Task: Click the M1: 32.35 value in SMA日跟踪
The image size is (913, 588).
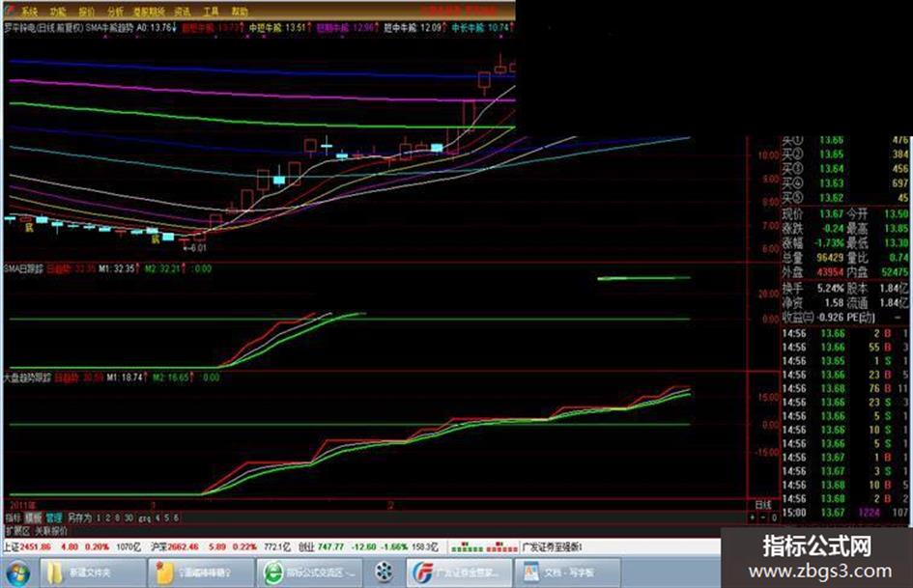Action: pyautogui.click(x=120, y=269)
